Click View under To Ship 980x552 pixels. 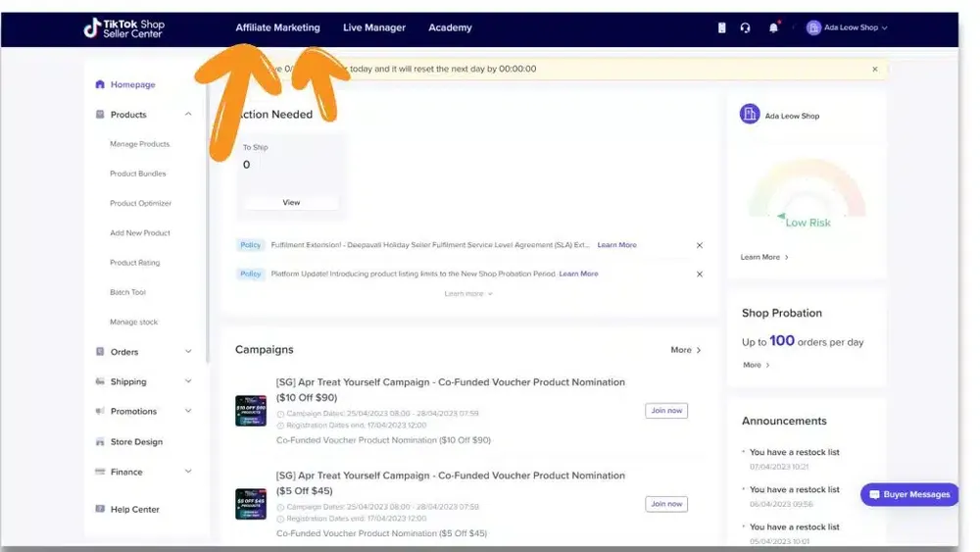pyautogui.click(x=291, y=203)
